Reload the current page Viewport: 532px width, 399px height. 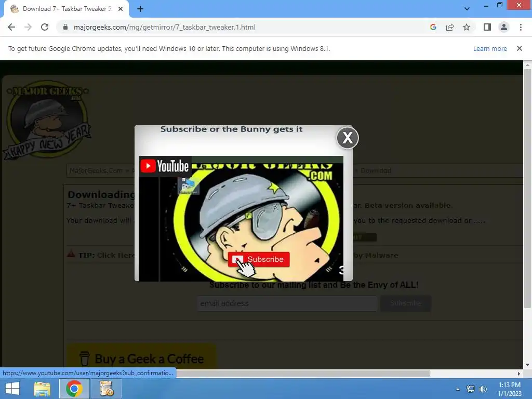(x=45, y=27)
